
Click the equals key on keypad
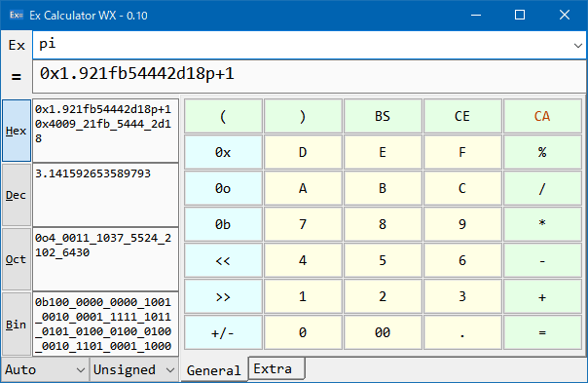pos(542,332)
